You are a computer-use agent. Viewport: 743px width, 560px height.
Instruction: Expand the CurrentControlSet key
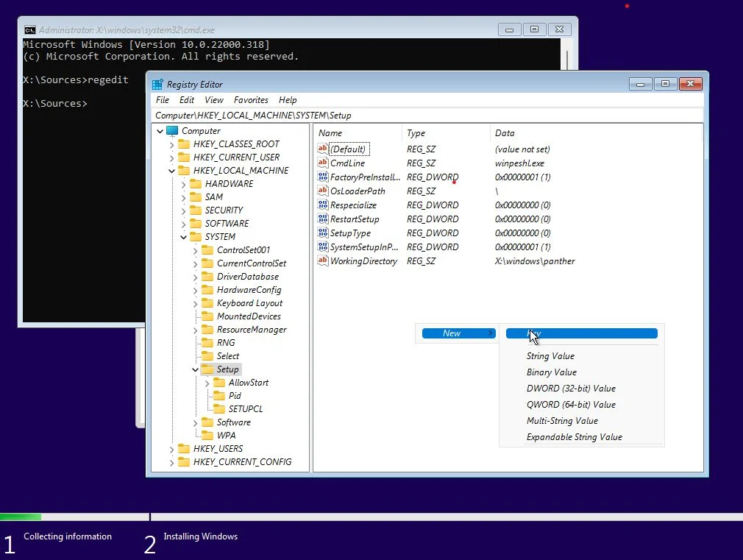point(195,263)
